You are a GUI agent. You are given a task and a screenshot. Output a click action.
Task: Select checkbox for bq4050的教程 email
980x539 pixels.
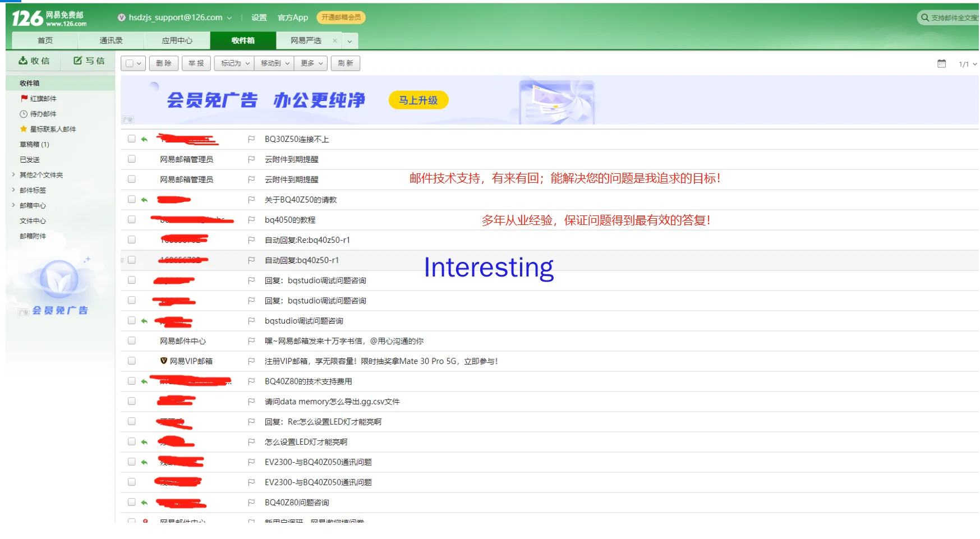coord(132,219)
